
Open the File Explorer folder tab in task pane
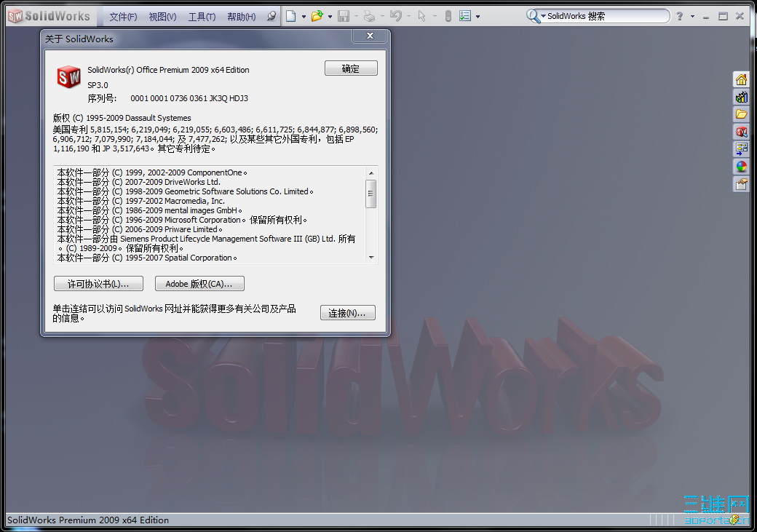pyautogui.click(x=741, y=114)
